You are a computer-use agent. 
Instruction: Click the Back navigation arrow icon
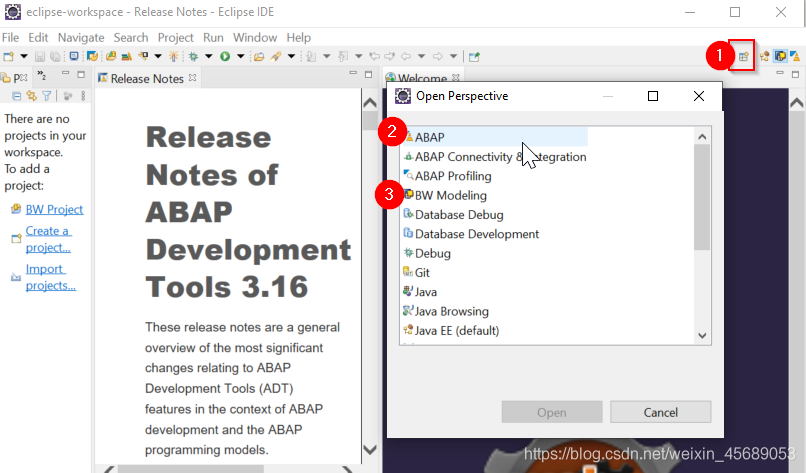[x=406, y=57]
